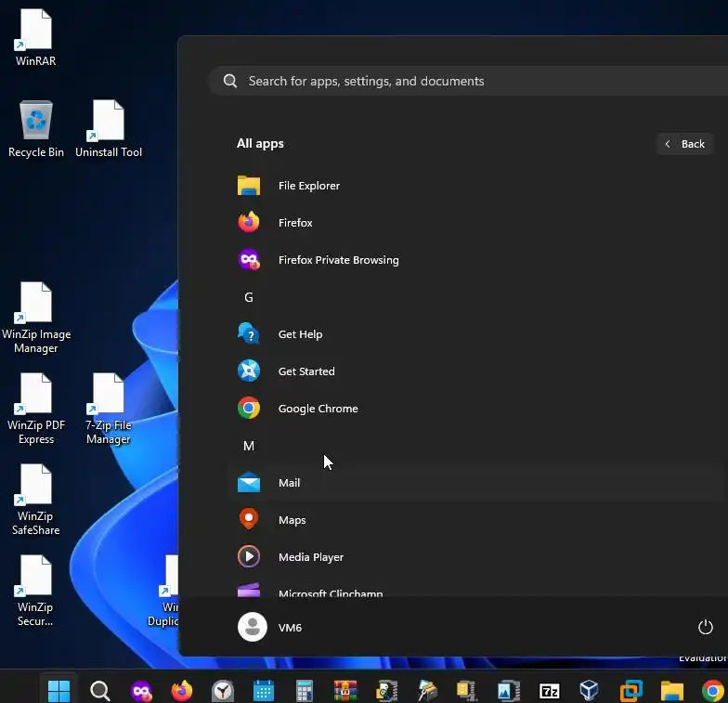Select WinZip Secur... desktop shortcut
The width and height of the screenshot is (728, 703).
tap(35, 591)
